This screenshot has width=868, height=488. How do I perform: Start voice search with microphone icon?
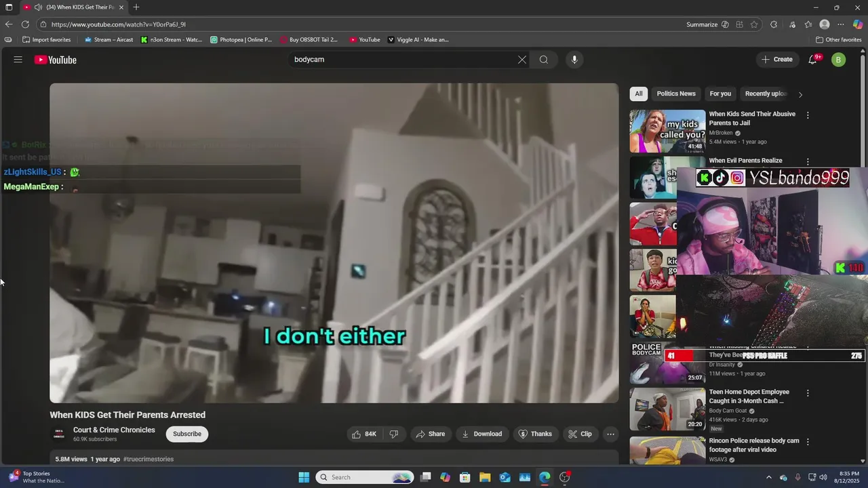click(574, 60)
